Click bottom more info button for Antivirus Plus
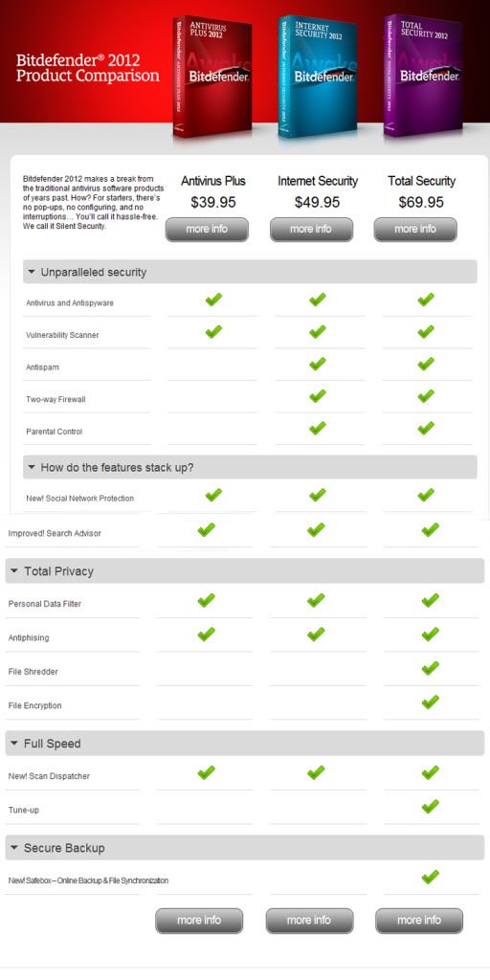Viewport: 490px width, 980px height. pyautogui.click(x=199, y=921)
